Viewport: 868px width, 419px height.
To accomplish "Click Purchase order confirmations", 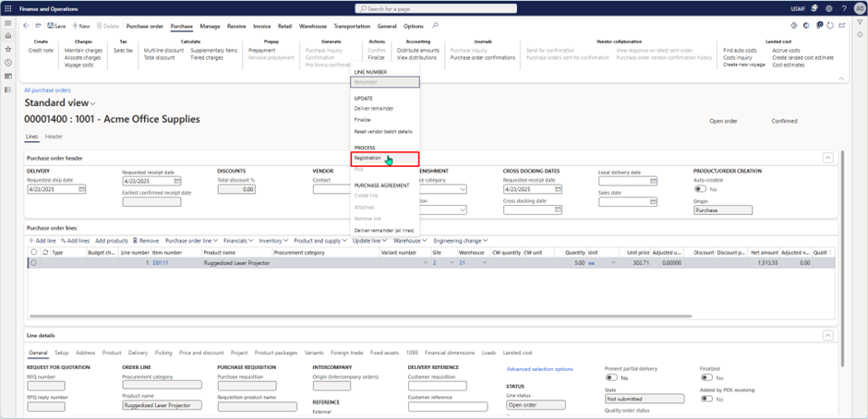I will pyautogui.click(x=483, y=57).
